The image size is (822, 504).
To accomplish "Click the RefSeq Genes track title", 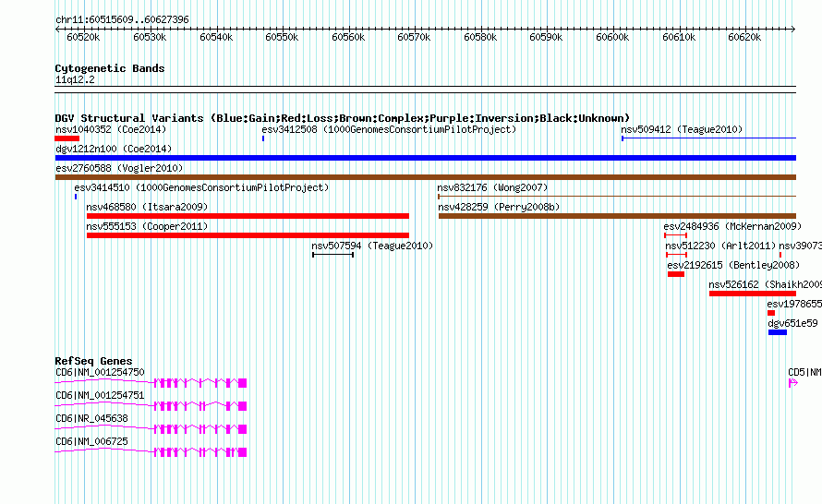I will 93,360.
